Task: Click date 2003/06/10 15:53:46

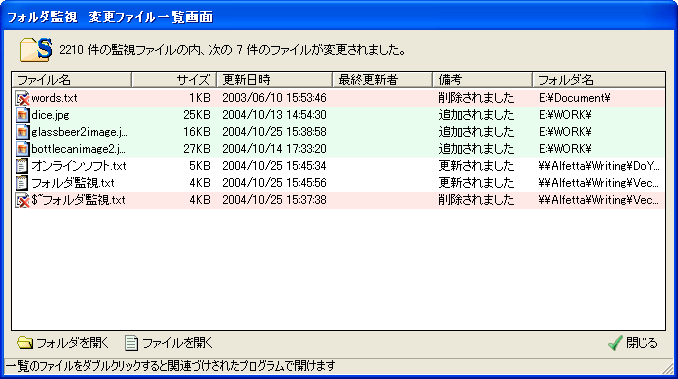Action: tap(274, 98)
